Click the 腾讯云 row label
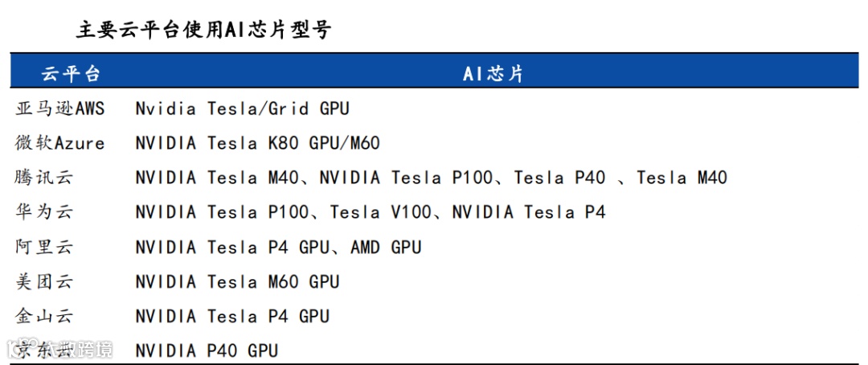The image size is (868, 365). [x=43, y=178]
